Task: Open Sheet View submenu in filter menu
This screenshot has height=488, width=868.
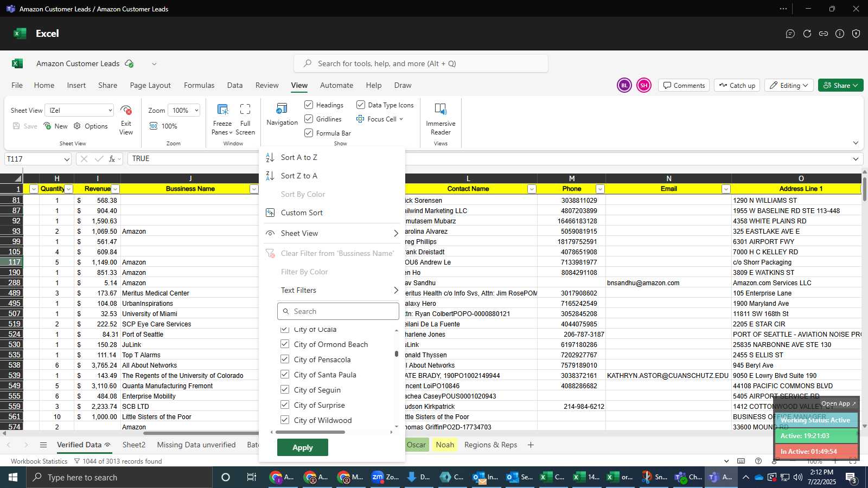Action: click(x=332, y=233)
